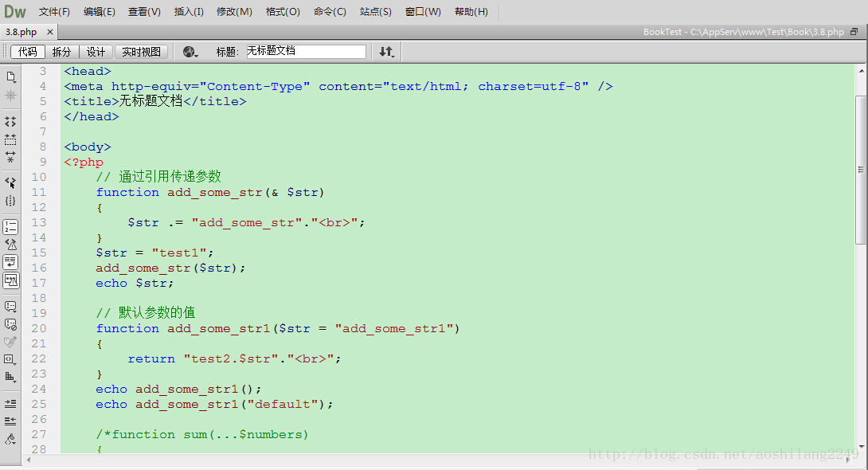Toggle Highlight Invalid Code
Viewport: 868px width, 470px height.
(10, 244)
